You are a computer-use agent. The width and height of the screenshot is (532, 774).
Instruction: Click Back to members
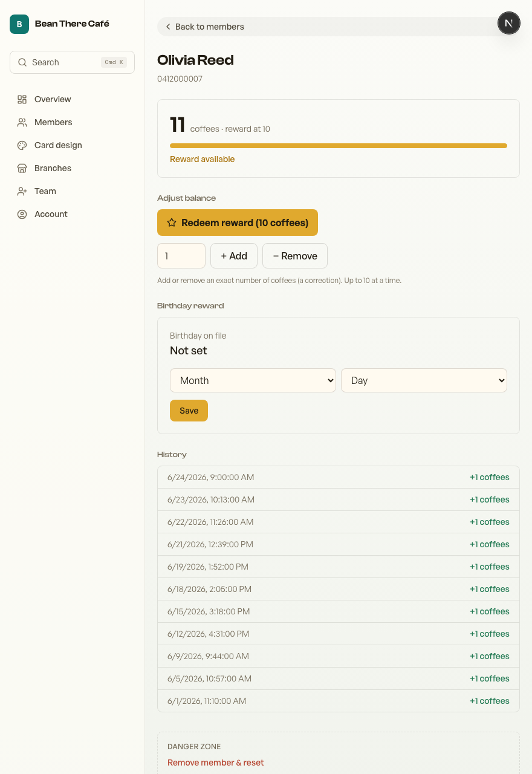(x=339, y=27)
